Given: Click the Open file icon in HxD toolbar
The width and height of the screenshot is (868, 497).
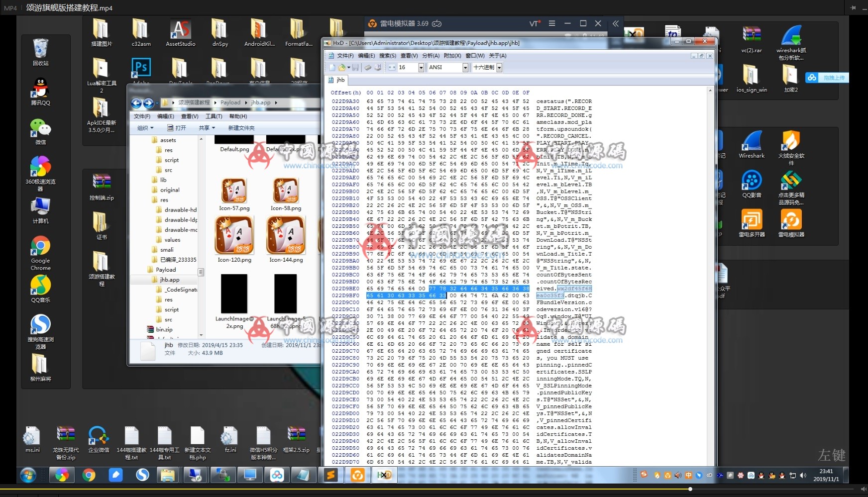Looking at the screenshot, I should pyautogui.click(x=342, y=68).
